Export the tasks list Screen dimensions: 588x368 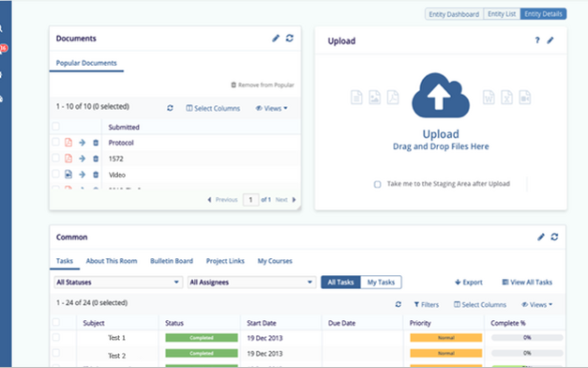469,282
